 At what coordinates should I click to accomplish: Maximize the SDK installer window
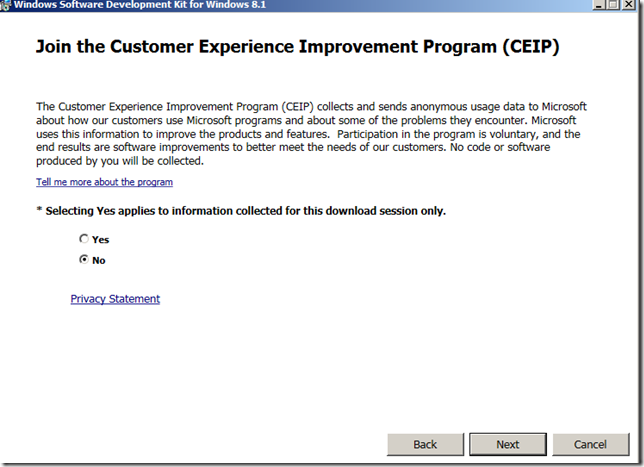pos(613,4)
